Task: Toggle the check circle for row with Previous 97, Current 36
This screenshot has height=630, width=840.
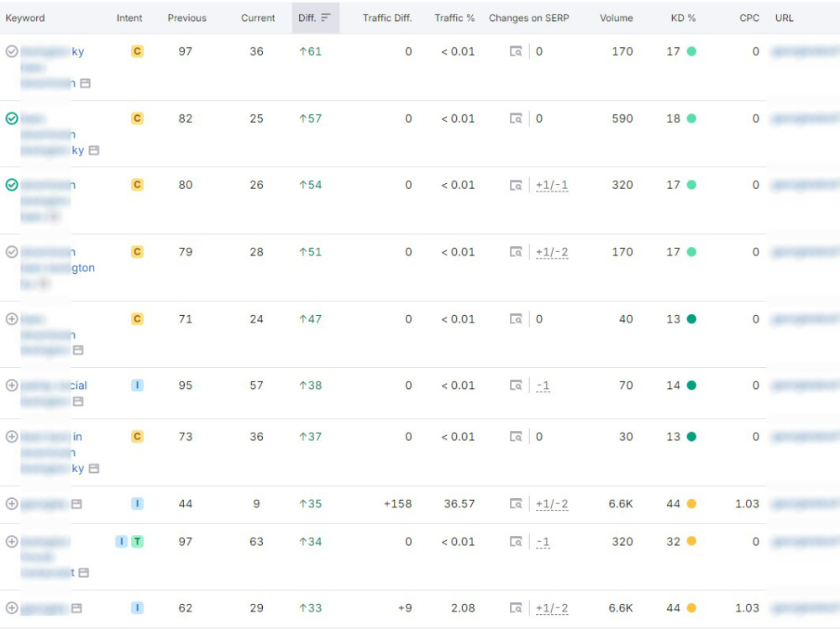Action: tap(12, 51)
